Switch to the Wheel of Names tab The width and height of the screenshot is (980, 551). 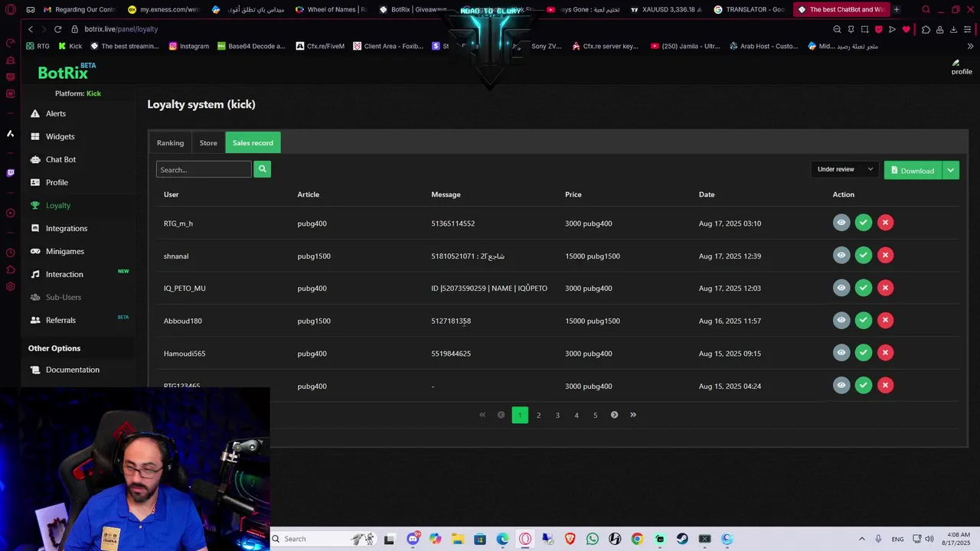tap(331, 9)
